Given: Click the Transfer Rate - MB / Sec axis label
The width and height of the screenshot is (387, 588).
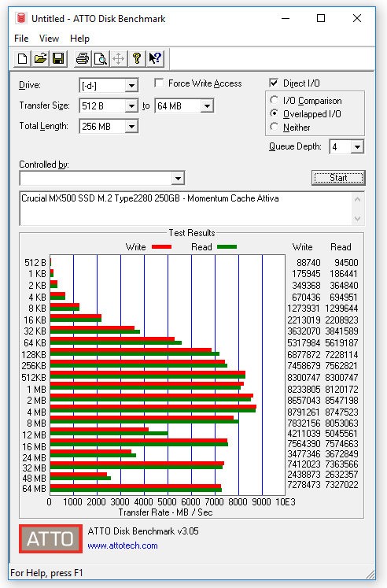Looking at the screenshot, I should (166, 512).
